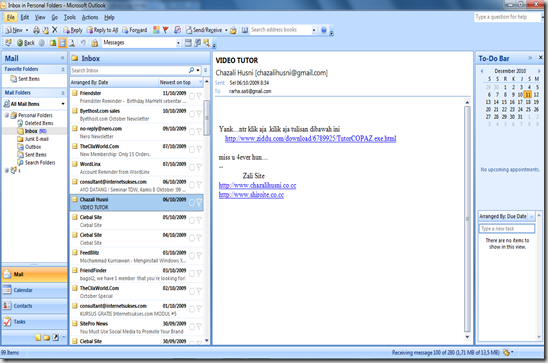Image resolution: width=548 pixels, height=363 pixels.
Task: Click the Print Preview icon
Action: click(x=72, y=43)
